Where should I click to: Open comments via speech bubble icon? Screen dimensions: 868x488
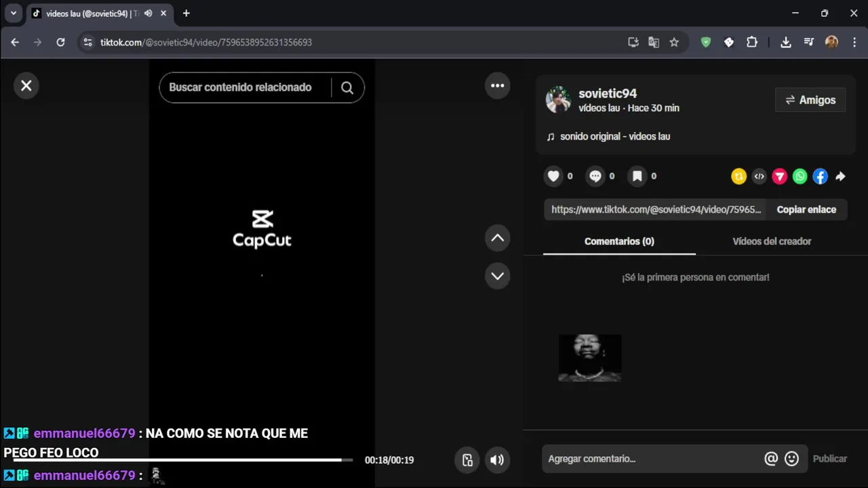tap(595, 176)
